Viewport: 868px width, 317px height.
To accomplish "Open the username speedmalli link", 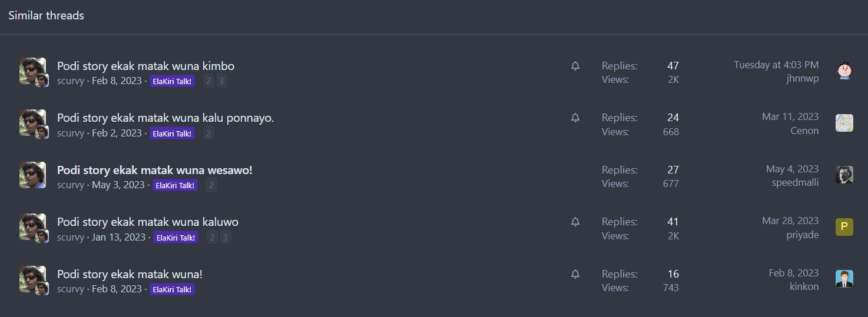I will click(795, 182).
